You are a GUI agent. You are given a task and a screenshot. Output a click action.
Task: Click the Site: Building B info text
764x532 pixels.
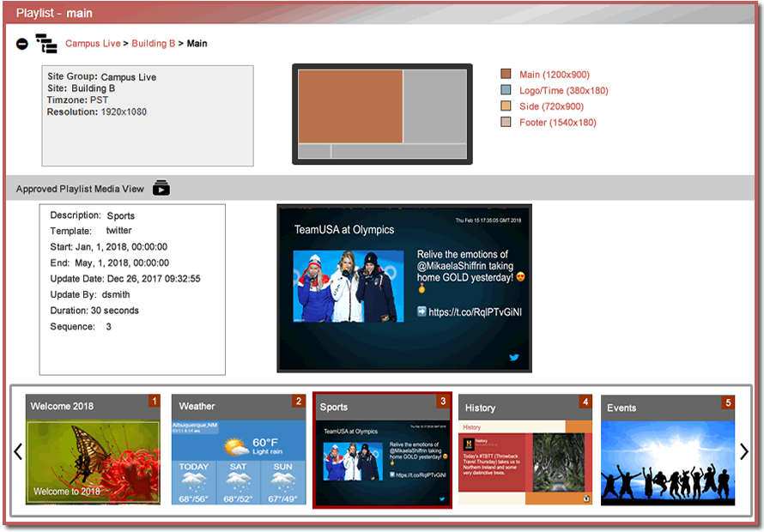[81, 88]
